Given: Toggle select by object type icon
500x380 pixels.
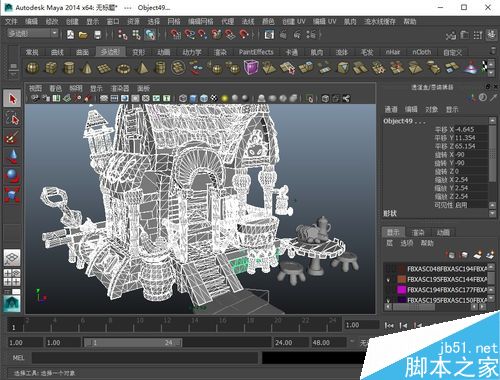Looking at the screenshot, I should tap(136, 35).
